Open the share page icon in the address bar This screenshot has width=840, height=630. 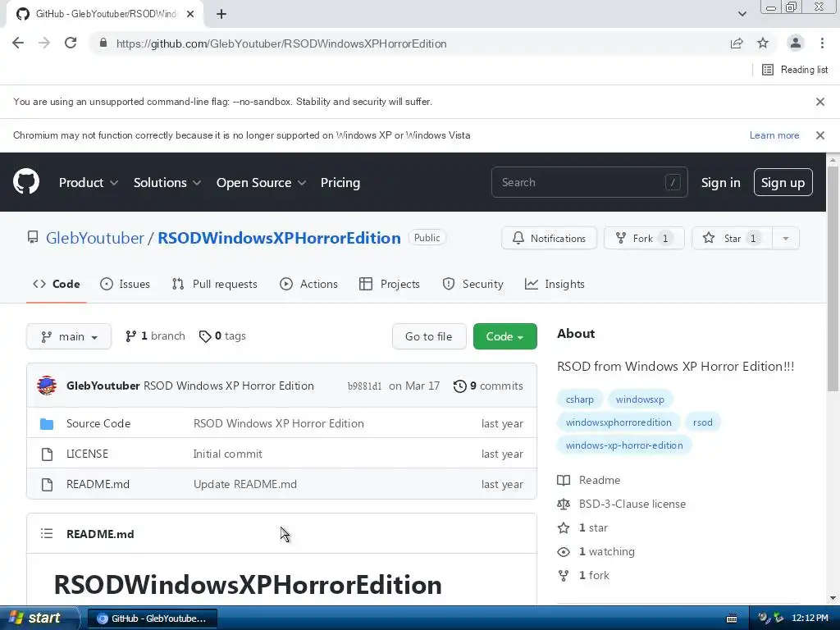(x=737, y=43)
